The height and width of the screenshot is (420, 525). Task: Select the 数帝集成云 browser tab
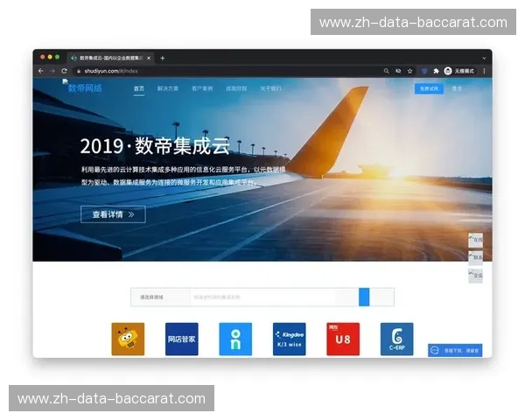(x=111, y=58)
